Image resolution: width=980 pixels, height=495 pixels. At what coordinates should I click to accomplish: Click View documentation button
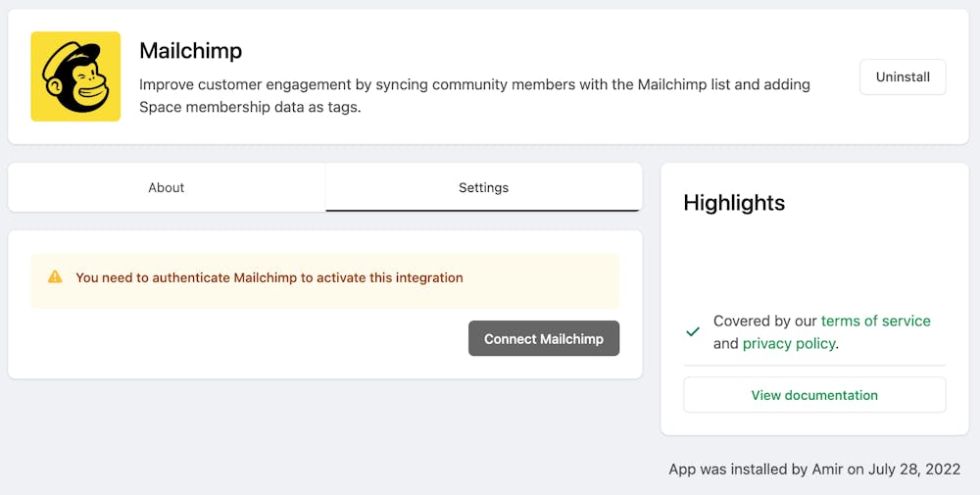813,395
